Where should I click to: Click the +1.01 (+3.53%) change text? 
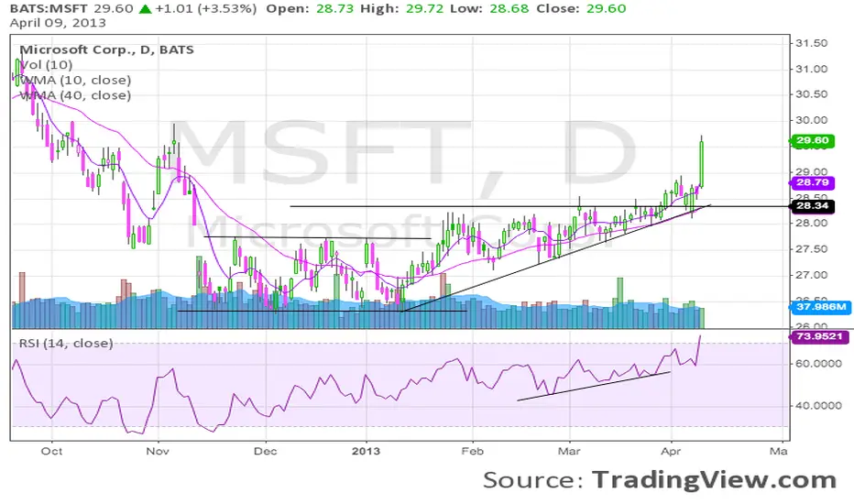pos(205,9)
